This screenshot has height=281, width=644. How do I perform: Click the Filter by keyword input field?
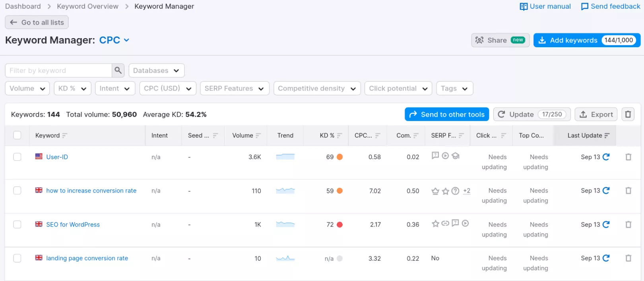[58, 70]
